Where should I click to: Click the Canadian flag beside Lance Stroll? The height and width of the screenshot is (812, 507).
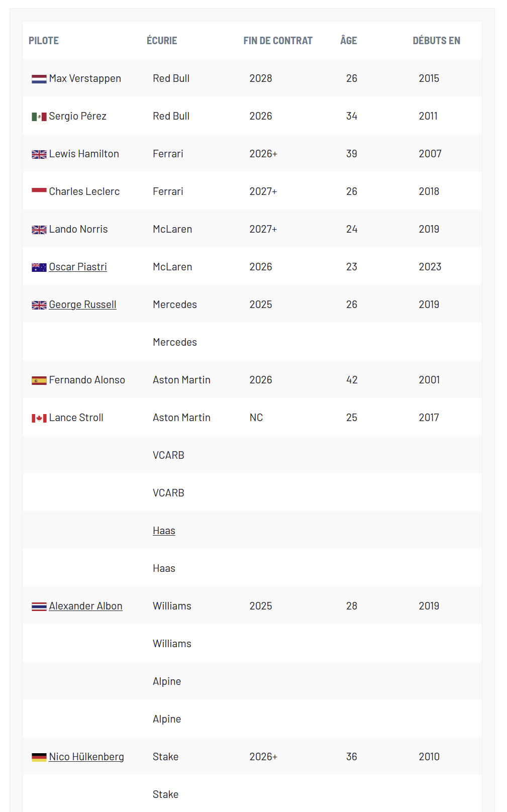click(39, 418)
